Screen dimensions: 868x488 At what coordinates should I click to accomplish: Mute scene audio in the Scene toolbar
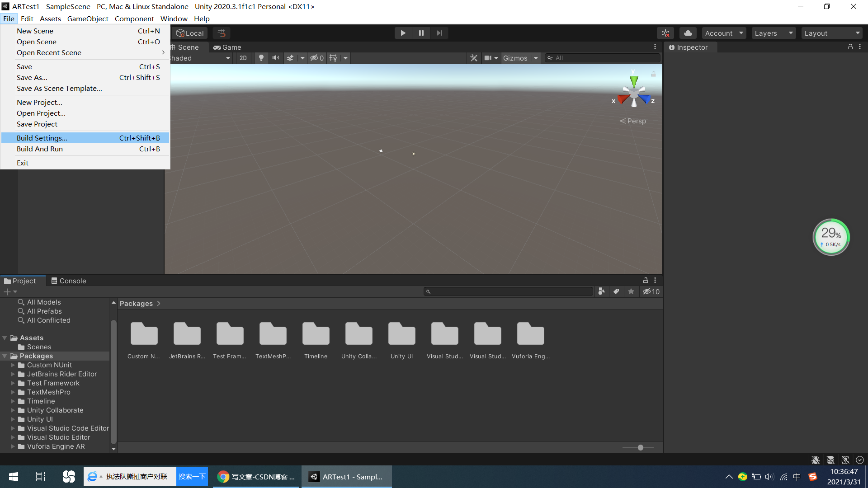point(276,58)
